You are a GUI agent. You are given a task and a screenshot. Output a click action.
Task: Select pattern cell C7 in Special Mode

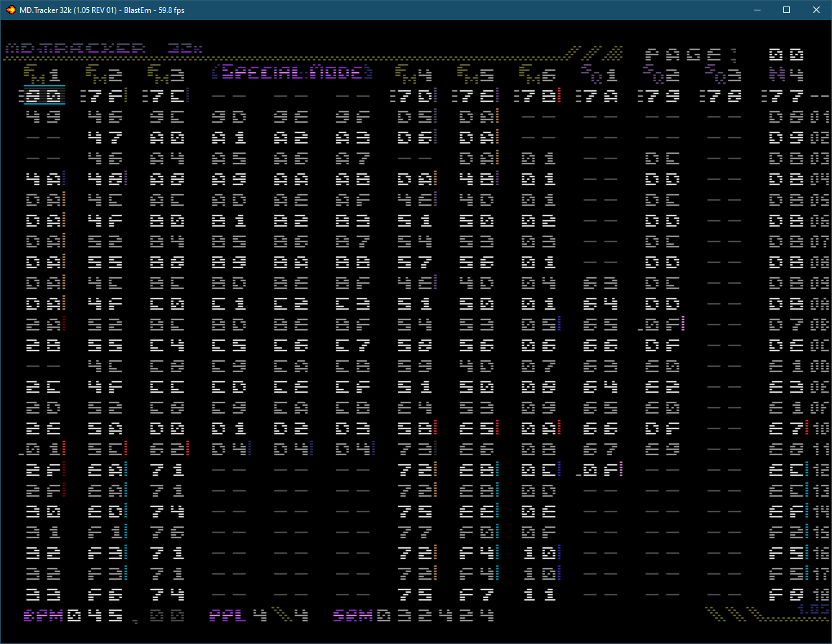[354, 345]
